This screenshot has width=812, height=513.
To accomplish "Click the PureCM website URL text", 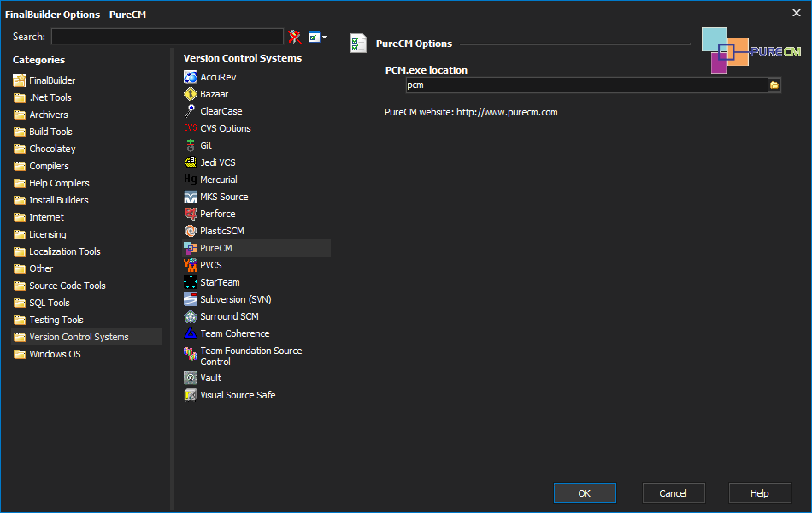I will point(507,113).
